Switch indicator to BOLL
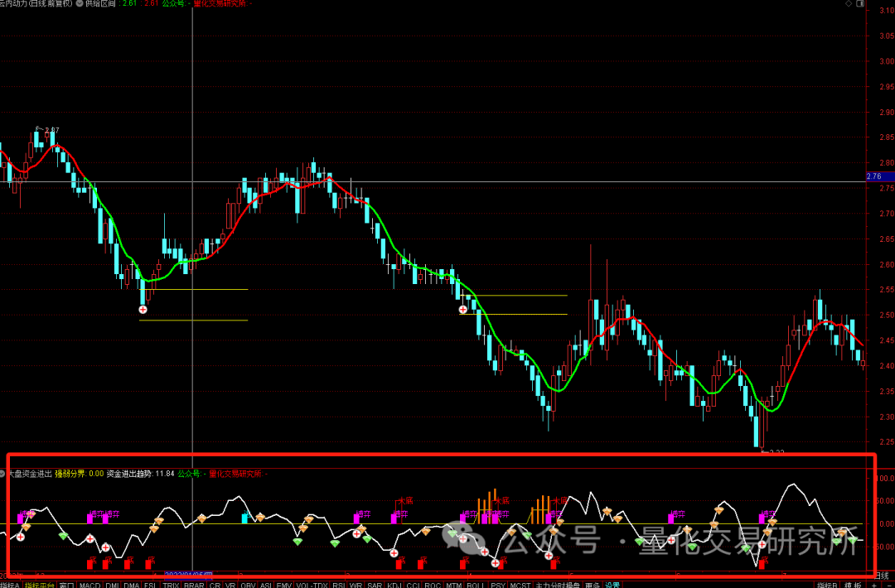Screen dimensions: 895x588 click(x=476, y=586)
